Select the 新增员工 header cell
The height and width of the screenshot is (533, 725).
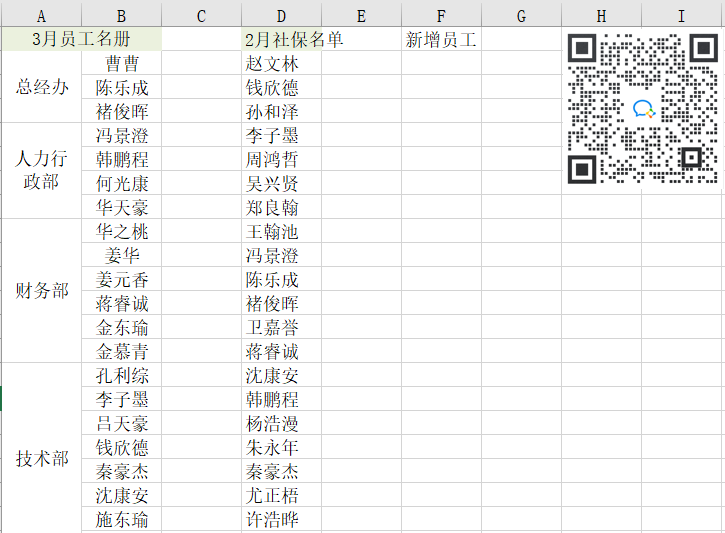pyautogui.click(x=441, y=40)
